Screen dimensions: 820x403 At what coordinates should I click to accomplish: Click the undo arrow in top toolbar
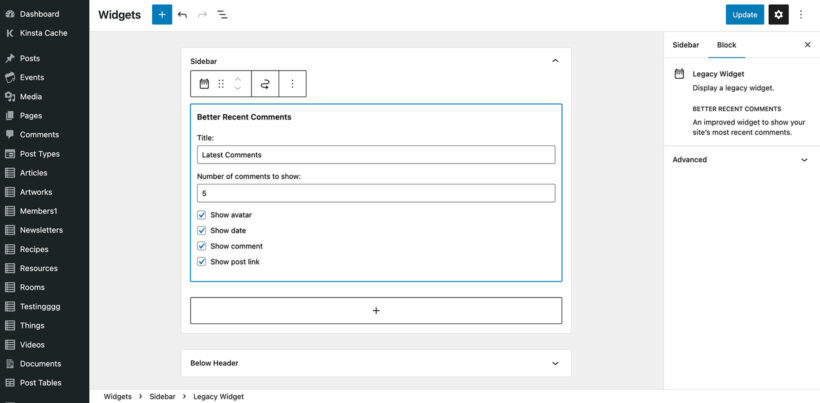tap(182, 15)
